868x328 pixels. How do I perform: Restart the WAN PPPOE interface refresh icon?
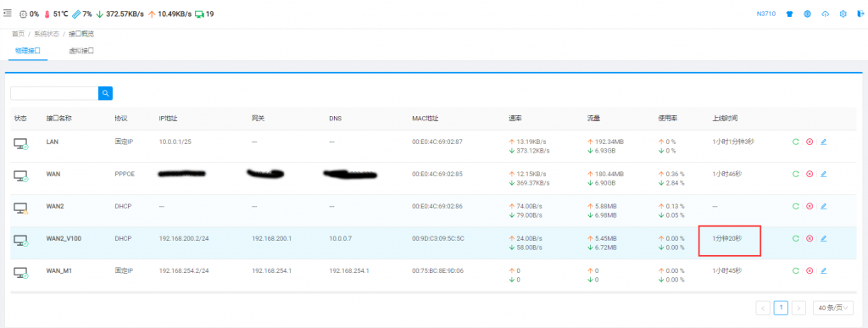pos(795,174)
